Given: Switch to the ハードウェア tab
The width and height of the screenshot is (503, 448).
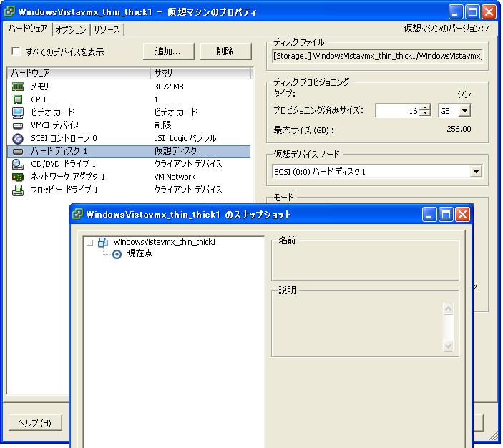Looking at the screenshot, I should coord(28,29).
